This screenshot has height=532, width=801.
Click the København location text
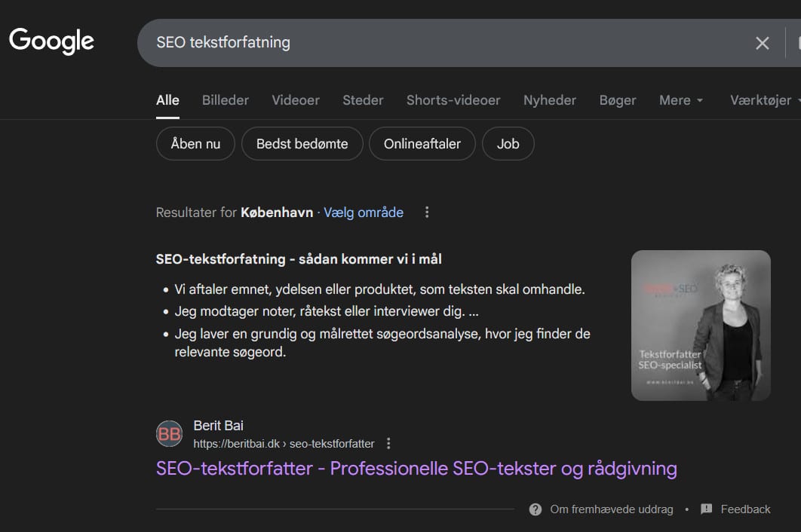point(277,212)
